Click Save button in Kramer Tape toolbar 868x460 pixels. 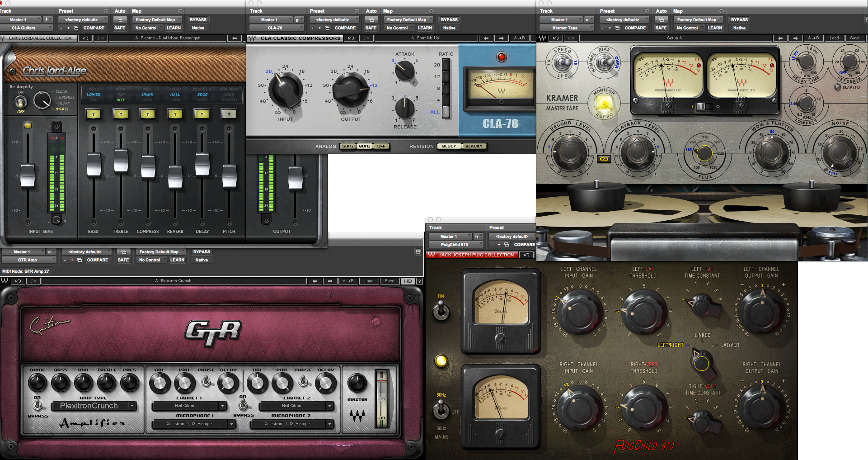[x=855, y=38]
